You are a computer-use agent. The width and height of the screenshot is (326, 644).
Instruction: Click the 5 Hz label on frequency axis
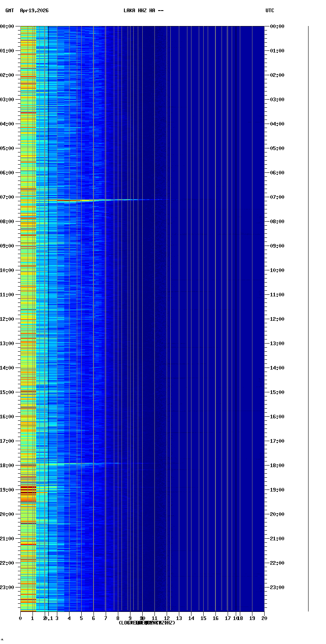(x=81, y=618)
